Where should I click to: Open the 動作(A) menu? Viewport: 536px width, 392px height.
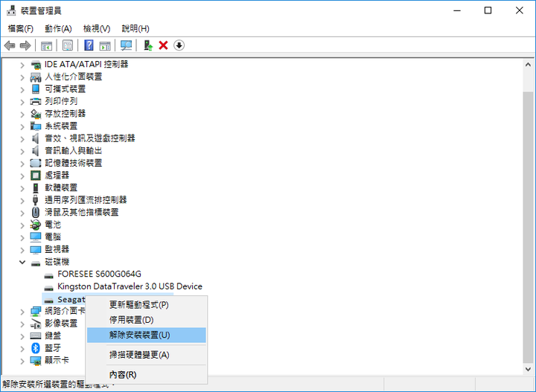[59, 28]
